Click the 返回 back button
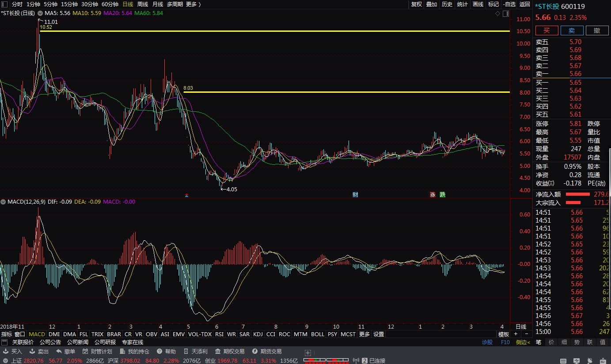This screenshot has height=364, width=611. (525, 4)
